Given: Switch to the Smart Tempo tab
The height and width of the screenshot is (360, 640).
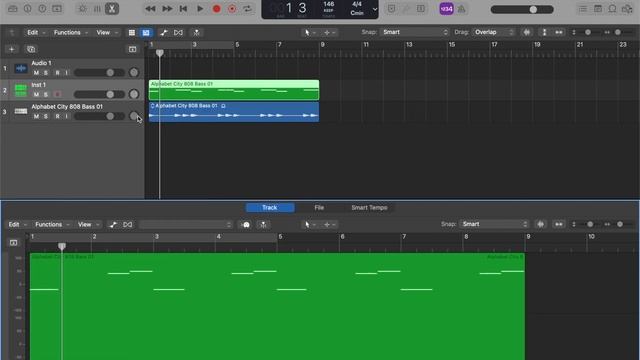Looking at the screenshot, I should click(x=369, y=208).
